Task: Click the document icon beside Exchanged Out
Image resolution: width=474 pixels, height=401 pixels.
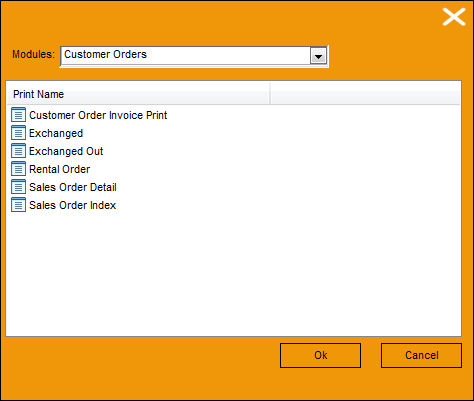Action: (x=18, y=151)
